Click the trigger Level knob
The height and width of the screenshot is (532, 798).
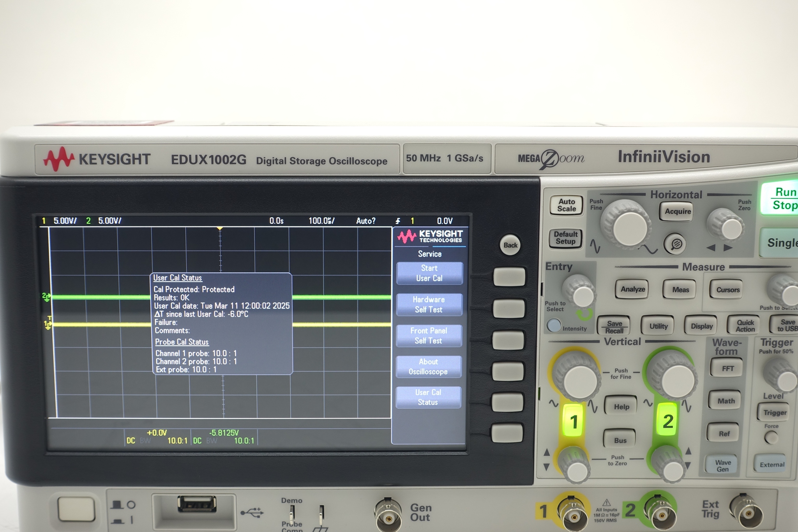tap(781, 375)
